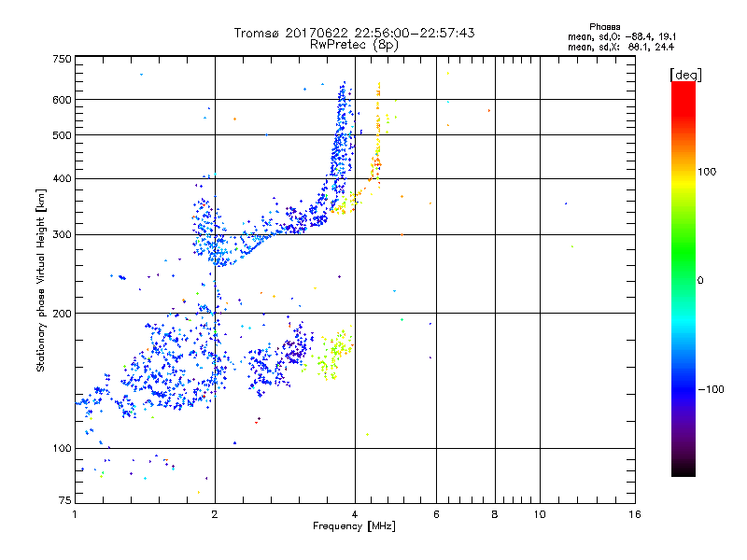Click the green zero-degree band of the colorbar
This screenshot has height=560, width=747.
684,280
